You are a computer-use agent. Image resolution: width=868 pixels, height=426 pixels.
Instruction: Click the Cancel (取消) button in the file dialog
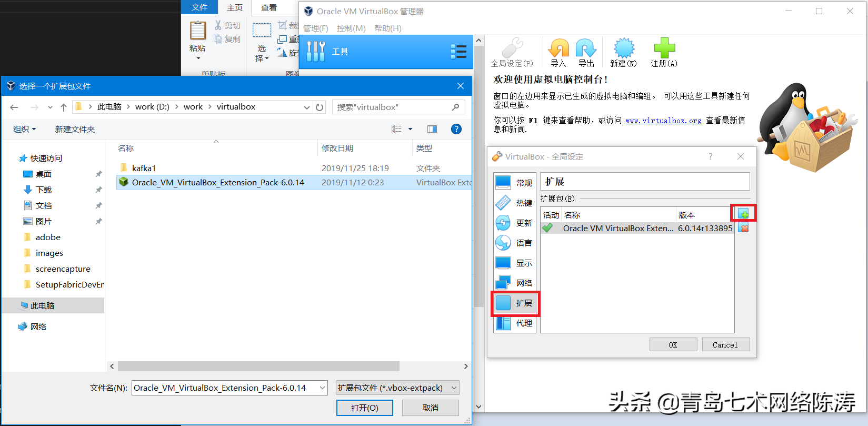[431, 408]
